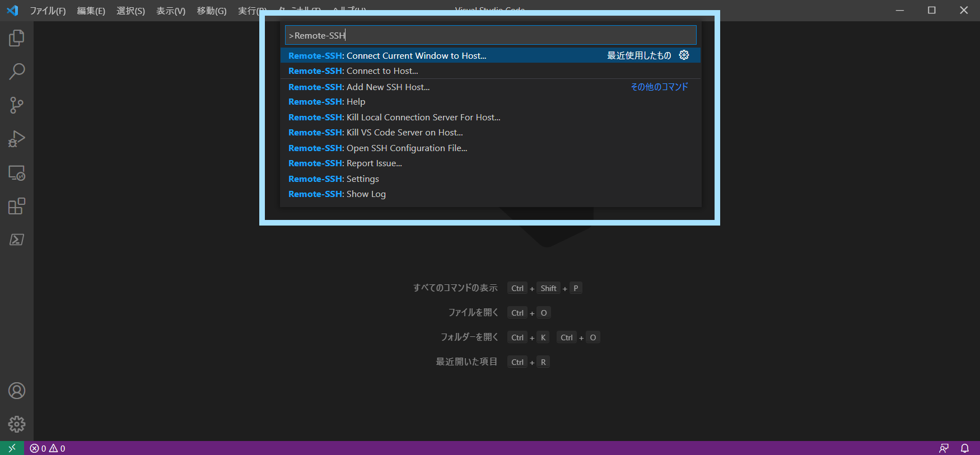The width and height of the screenshot is (980, 455).
Task: Open the Extensions view icon
Action: click(17, 206)
